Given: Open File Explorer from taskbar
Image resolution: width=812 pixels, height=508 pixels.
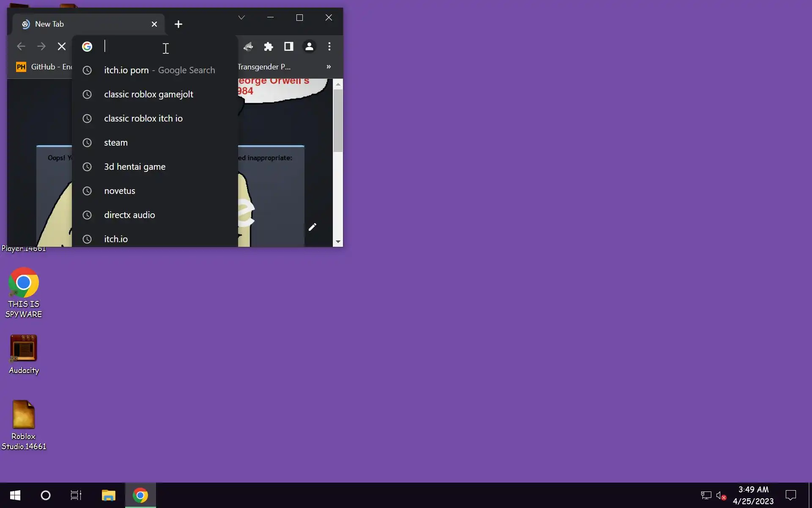Looking at the screenshot, I should coord(109,495).
